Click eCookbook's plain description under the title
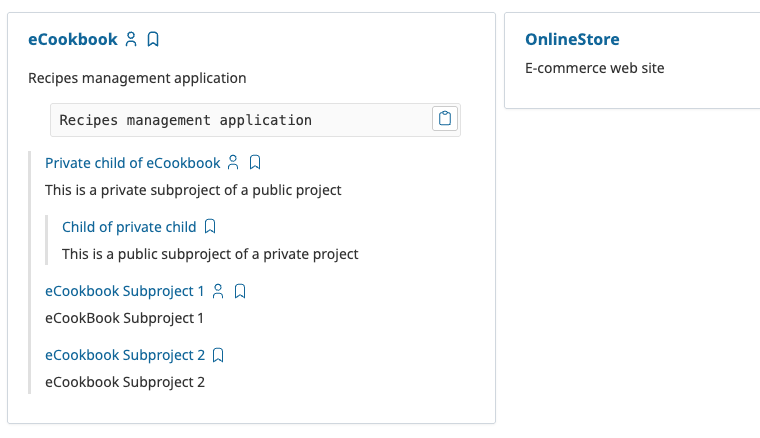This screenshot has height=438, width=760. point(137,78)
